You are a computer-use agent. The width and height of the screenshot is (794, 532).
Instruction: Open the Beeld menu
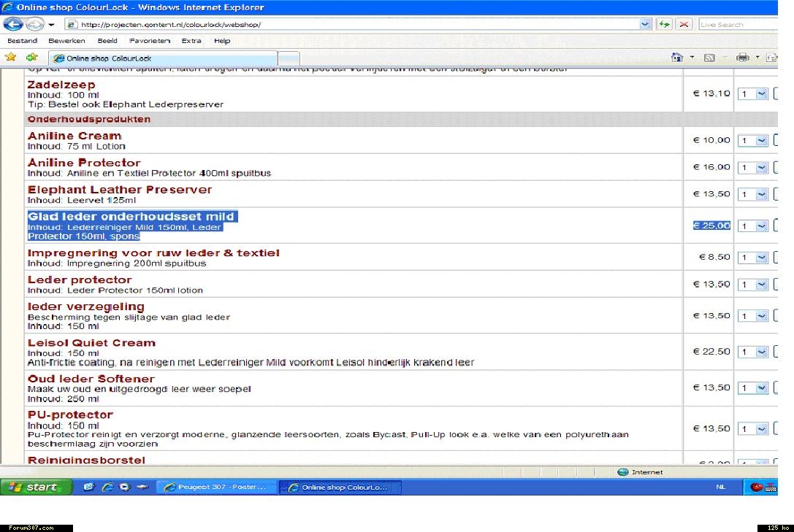tap(107, 40)
